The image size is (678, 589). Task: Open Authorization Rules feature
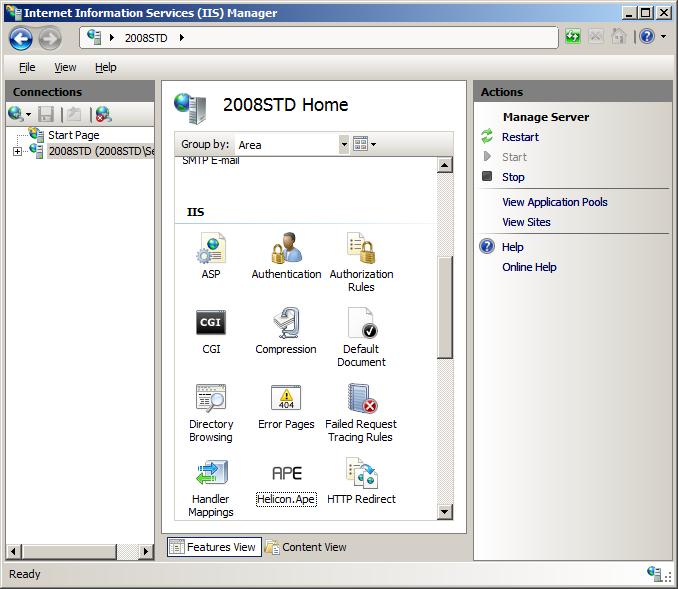pyautogui.click(x=361, y=249)
